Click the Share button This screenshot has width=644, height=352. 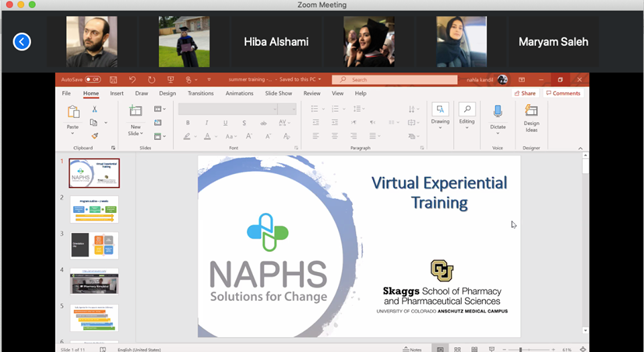tap(525, 93)
